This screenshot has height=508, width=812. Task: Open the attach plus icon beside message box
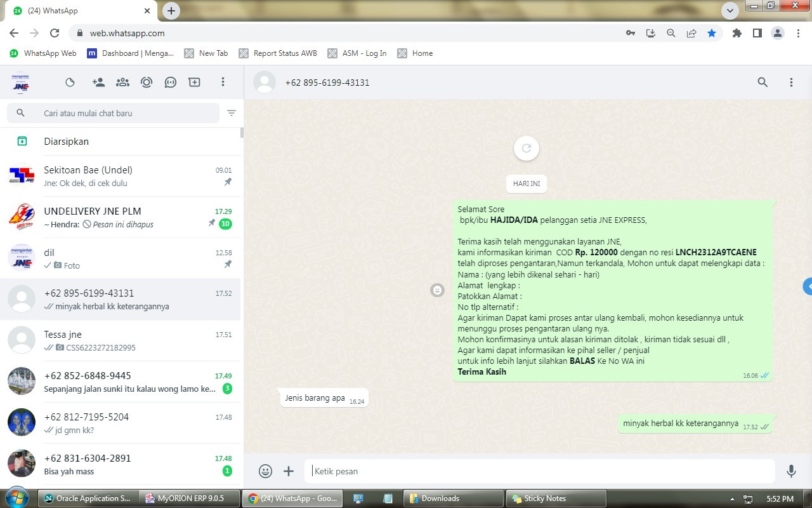click(289, 471)
